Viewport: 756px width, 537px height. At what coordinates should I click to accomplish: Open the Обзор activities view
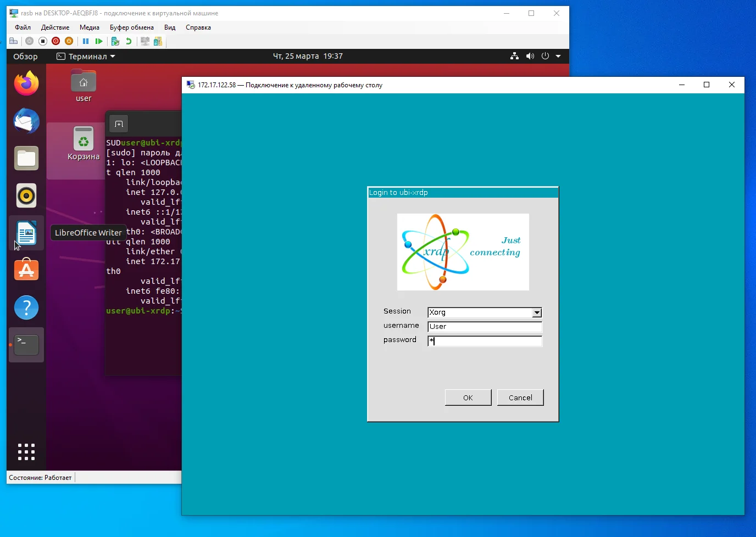[x=25, y=56]
